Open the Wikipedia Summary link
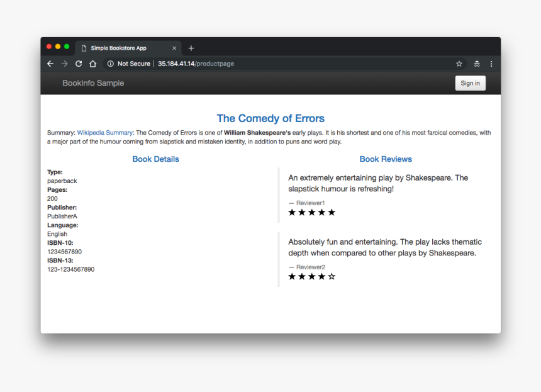Viewport: 541px width, 392px height. [x=104, y=133]
